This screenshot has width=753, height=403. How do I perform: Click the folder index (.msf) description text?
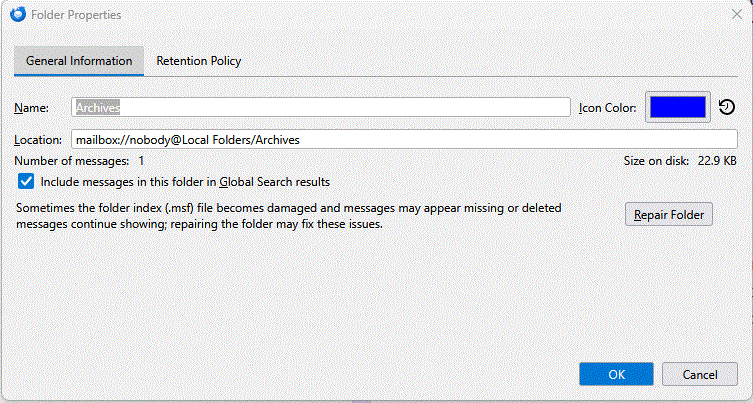(290, 216)
